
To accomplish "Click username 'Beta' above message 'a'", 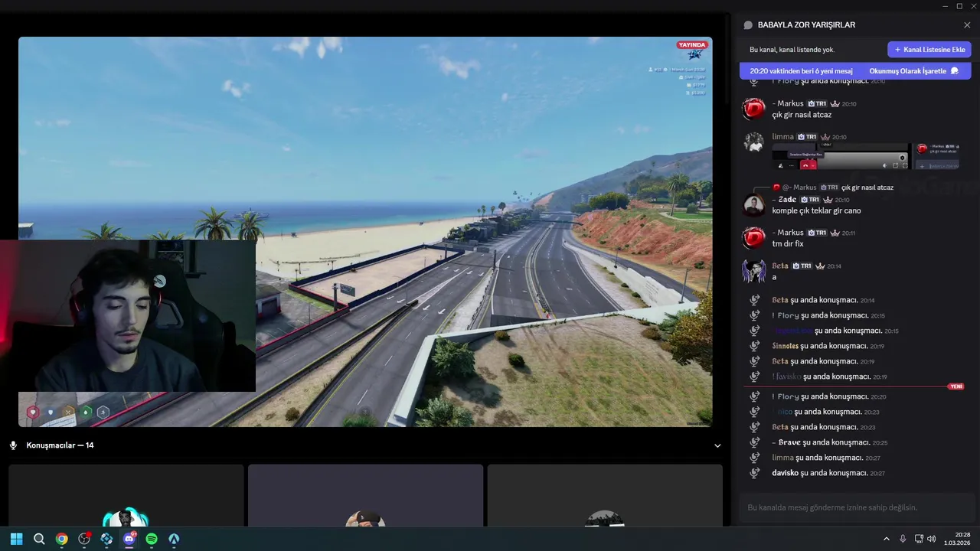I will [780, 266].
